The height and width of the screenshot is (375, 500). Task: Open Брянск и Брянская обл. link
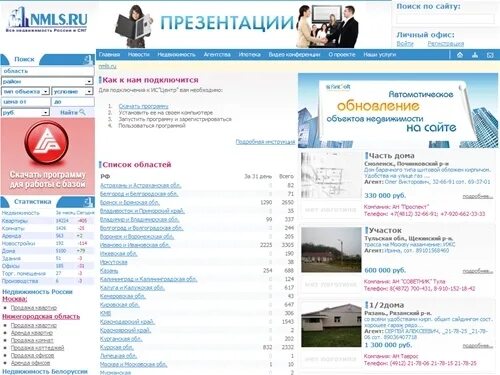pos(130,202)
